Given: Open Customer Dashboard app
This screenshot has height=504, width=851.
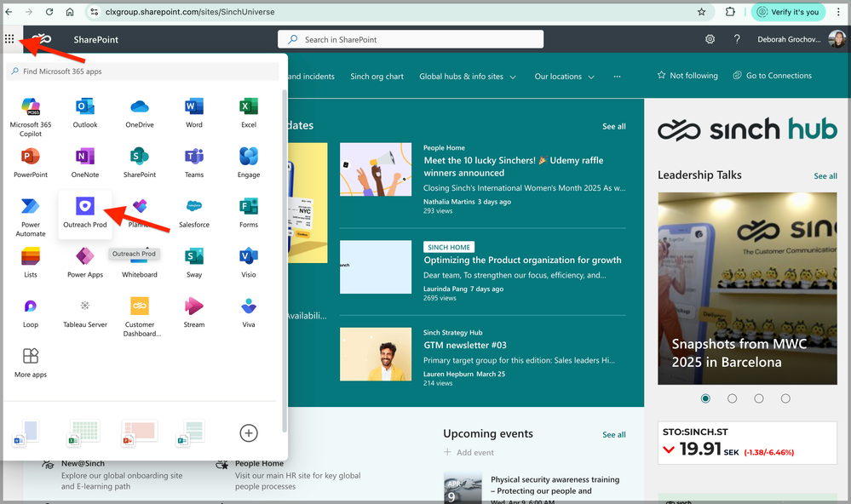Looking at the screenshot, I should (140, 317).
